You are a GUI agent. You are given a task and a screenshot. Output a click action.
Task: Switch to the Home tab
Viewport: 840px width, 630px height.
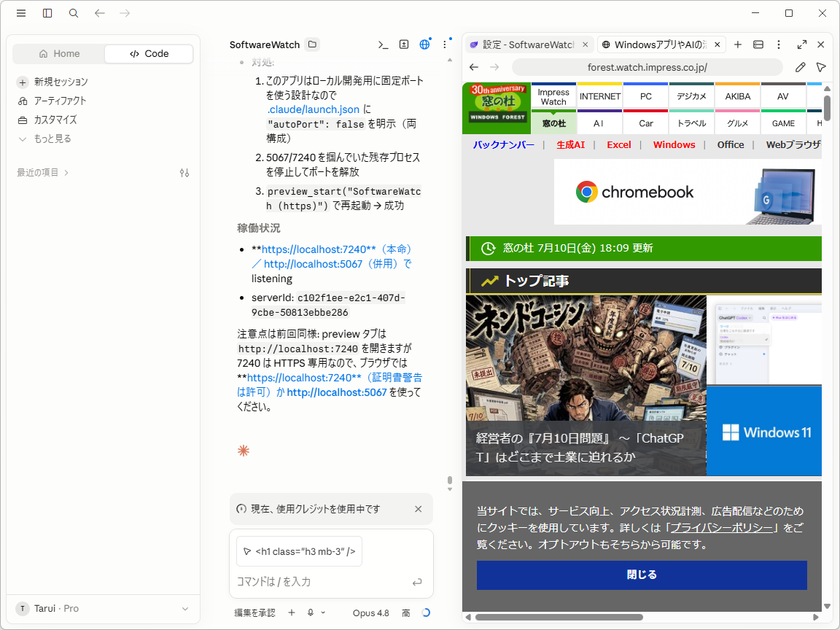59,53
